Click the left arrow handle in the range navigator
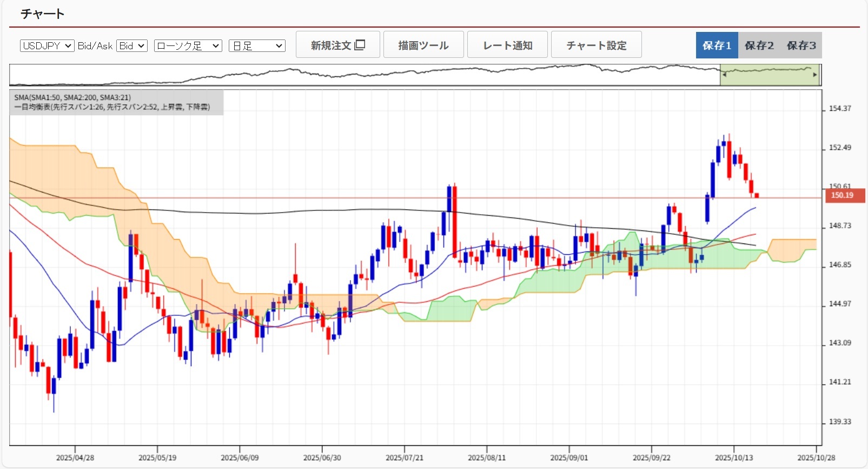The image size is (868, 469). (725, 75)
